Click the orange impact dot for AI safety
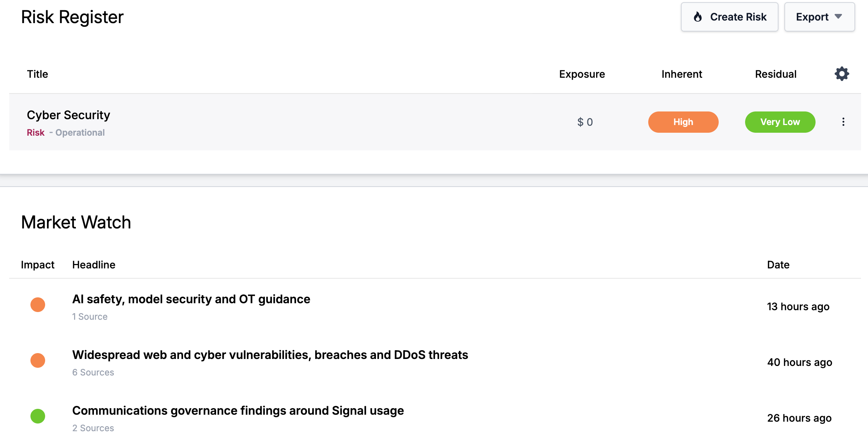 (x=38, y=305)
